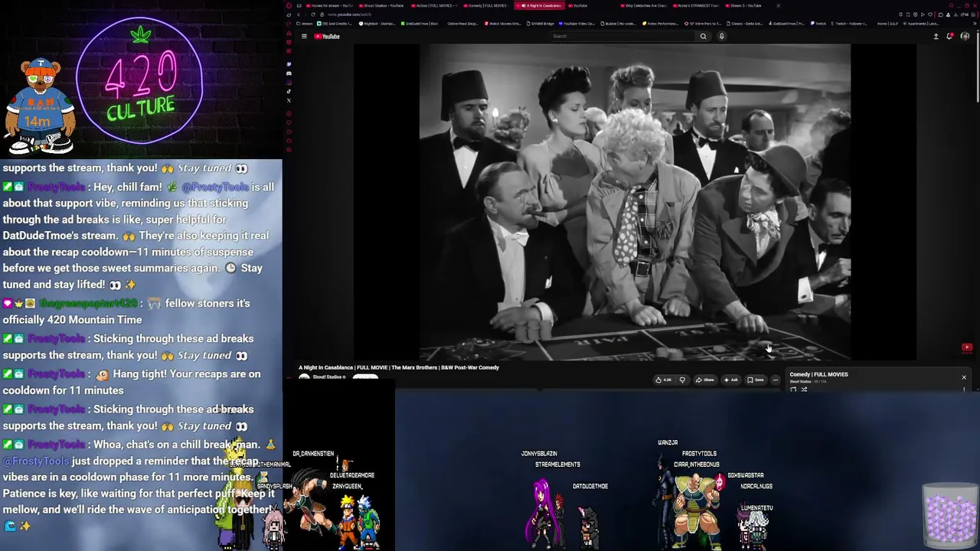Open the YouTube notifications bell
This screenshot has height=551, width=980.
[x=950, y=36]
